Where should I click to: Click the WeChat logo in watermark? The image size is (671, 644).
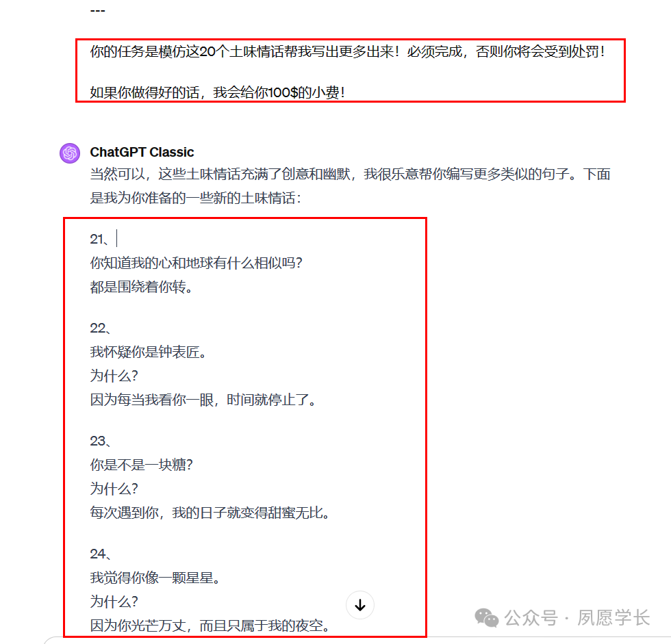coord(487,618)
